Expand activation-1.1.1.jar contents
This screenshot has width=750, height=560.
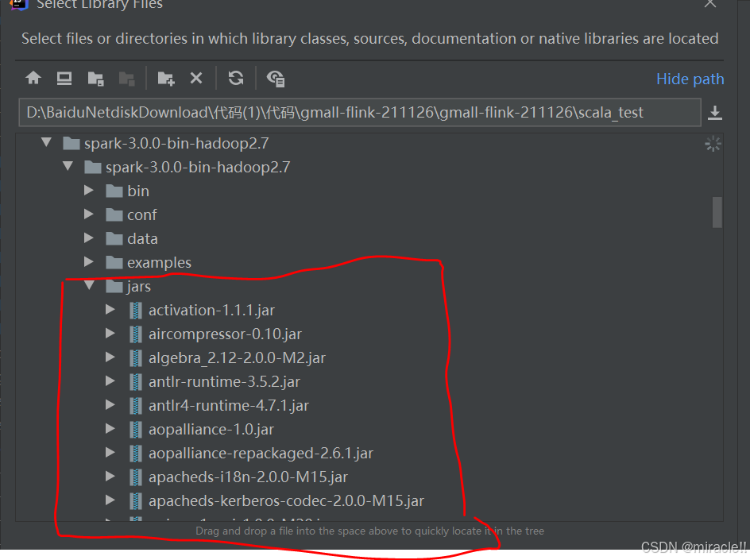pos(110,310)
